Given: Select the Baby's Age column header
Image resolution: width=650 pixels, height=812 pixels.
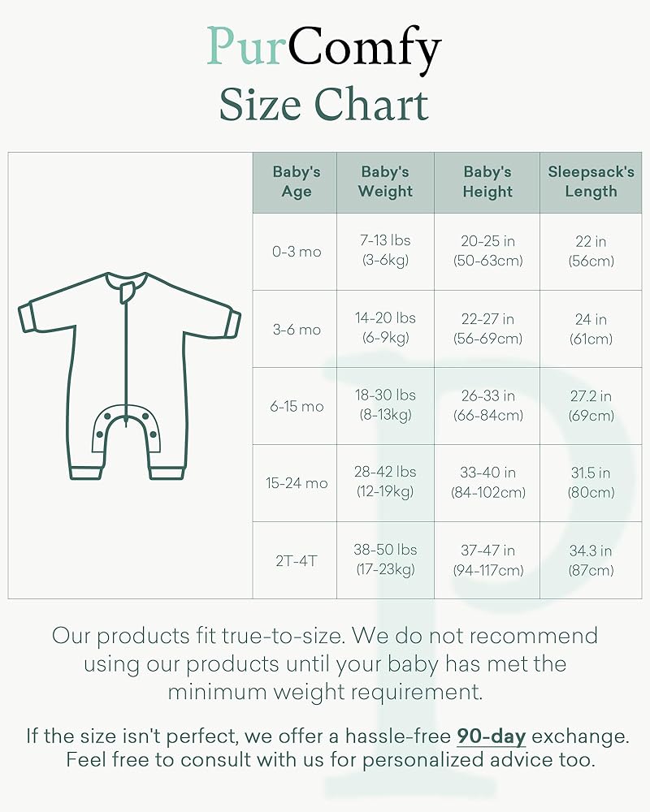Looking at the screenshot, I should coord(296,182).
